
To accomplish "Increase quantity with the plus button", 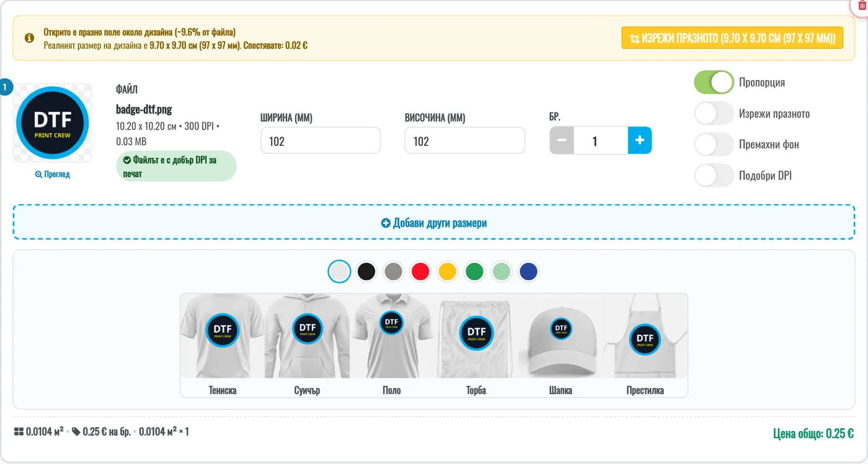I will pos(640,140).
